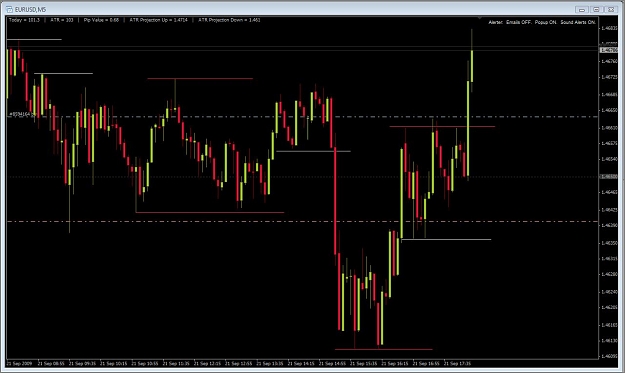
Task: Click the 'ATR = 103' label
Action: (62, 20)
